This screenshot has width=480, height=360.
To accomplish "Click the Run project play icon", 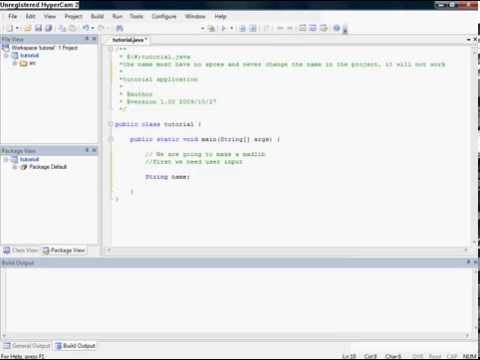I will tap(224, 28).
